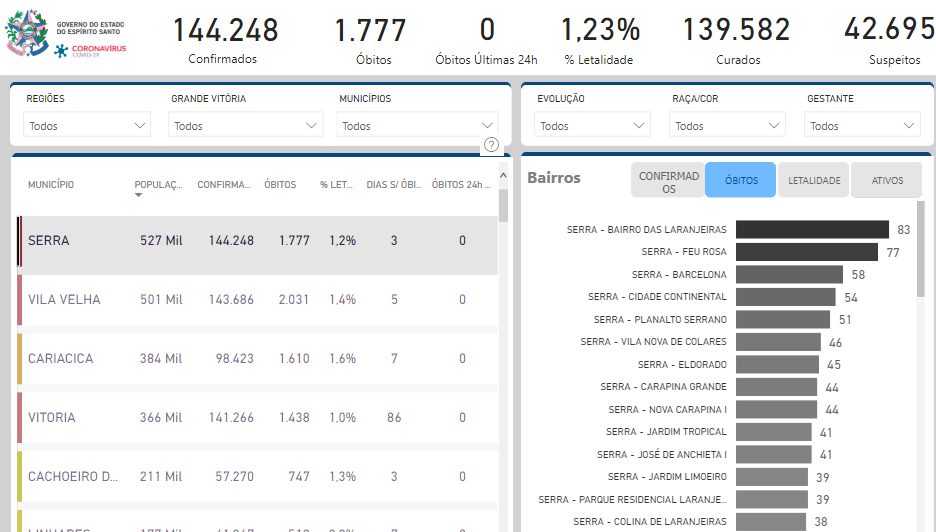Sort by the % Letalidade column header

coord(336,184)
